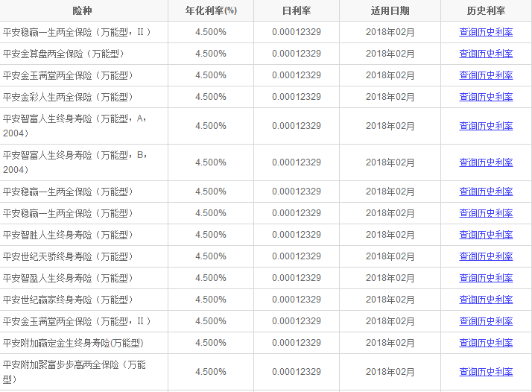Click the 年化利率(%) column header
This screenshot has width=532, height=392.
point(211,11)
